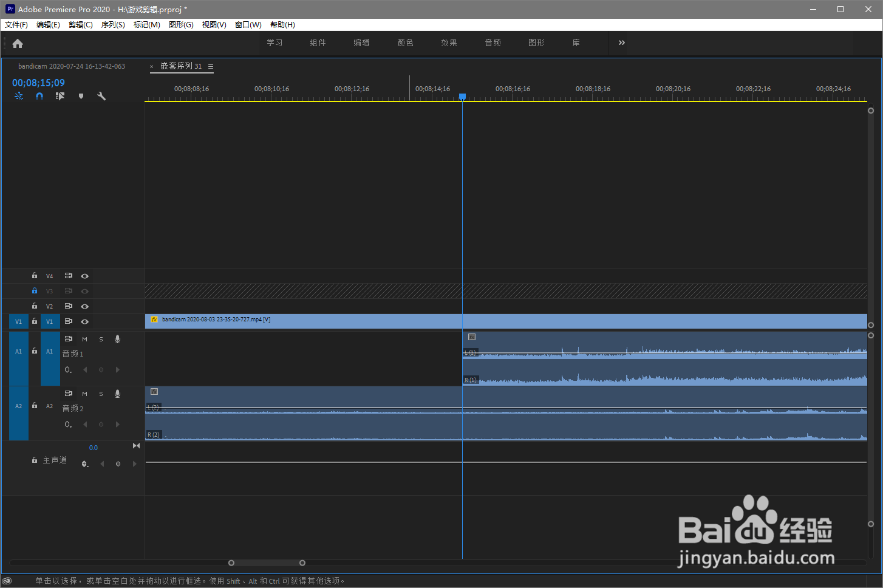Add keyframe on audio track A1
Screen dimensions: 883x588
pos(101,370)
